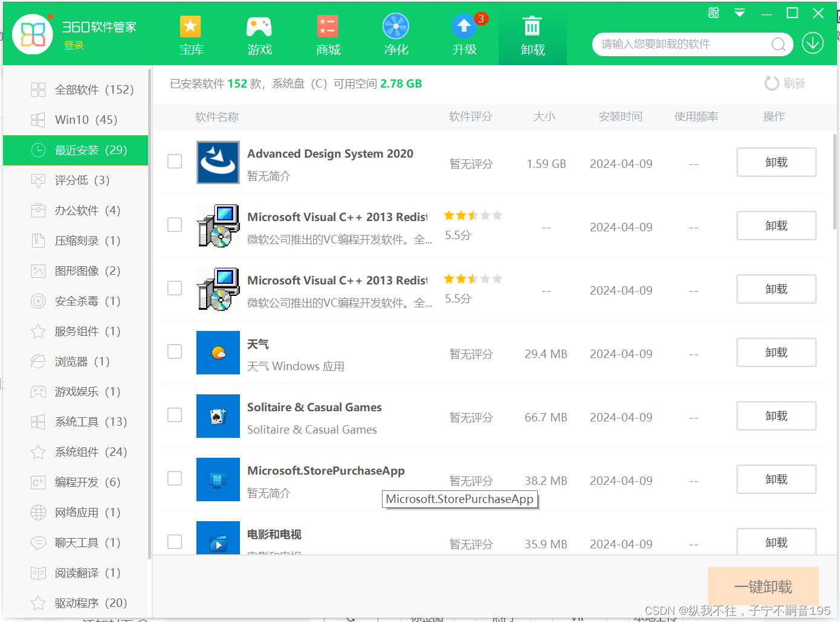Uninstall the second Microsoft Visual C++ 2013 entry

pyautogui.click(x=776, y=289)
